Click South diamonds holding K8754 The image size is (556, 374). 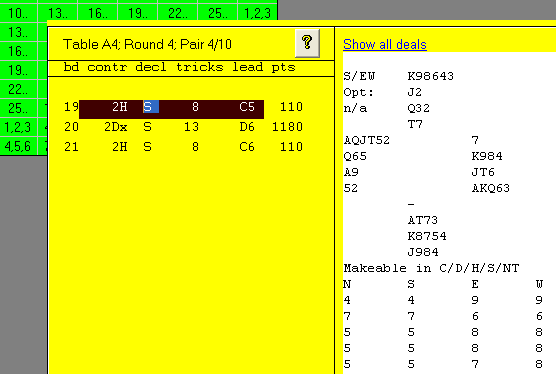pyautogui.click(x=427, y=236)
